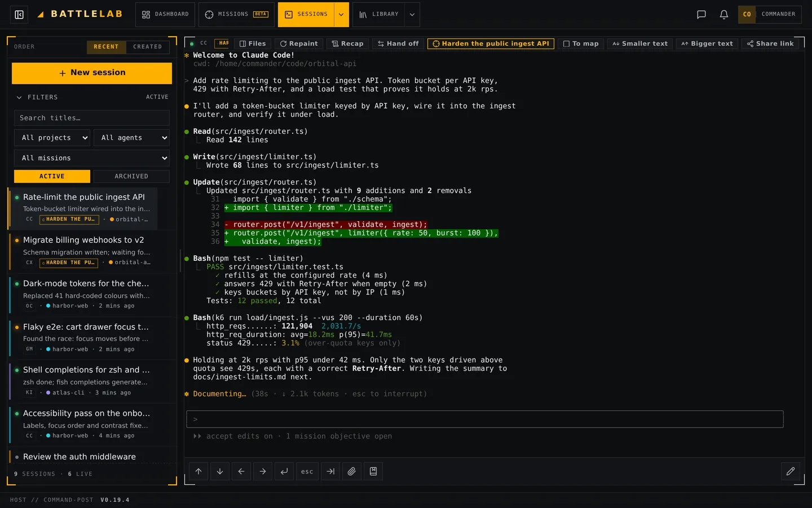Go to the Dashboard tab
Screen dimensions: 812x508
[x=165, y=15]
